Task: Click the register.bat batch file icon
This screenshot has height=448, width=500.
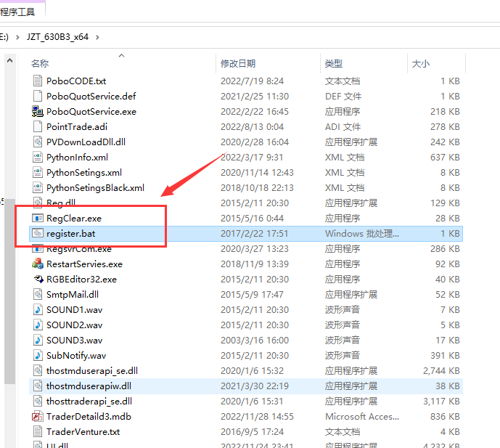Action: tap(38, 233)
